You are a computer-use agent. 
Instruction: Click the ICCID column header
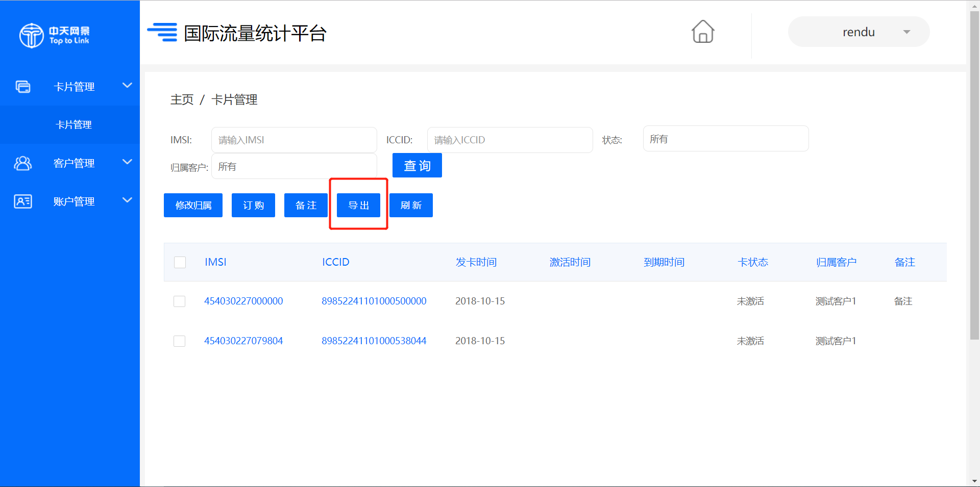tap(336, 262)
